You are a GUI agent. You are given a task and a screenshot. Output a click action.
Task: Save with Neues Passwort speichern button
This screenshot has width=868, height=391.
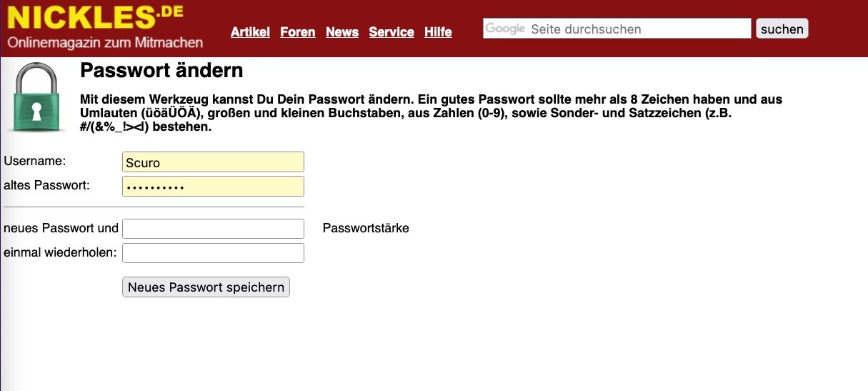point(206,287)
